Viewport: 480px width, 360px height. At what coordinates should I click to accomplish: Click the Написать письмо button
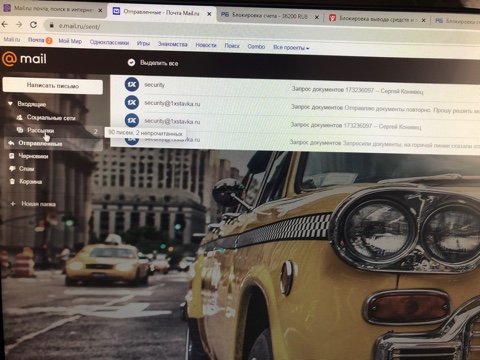(x=53, y=86)
